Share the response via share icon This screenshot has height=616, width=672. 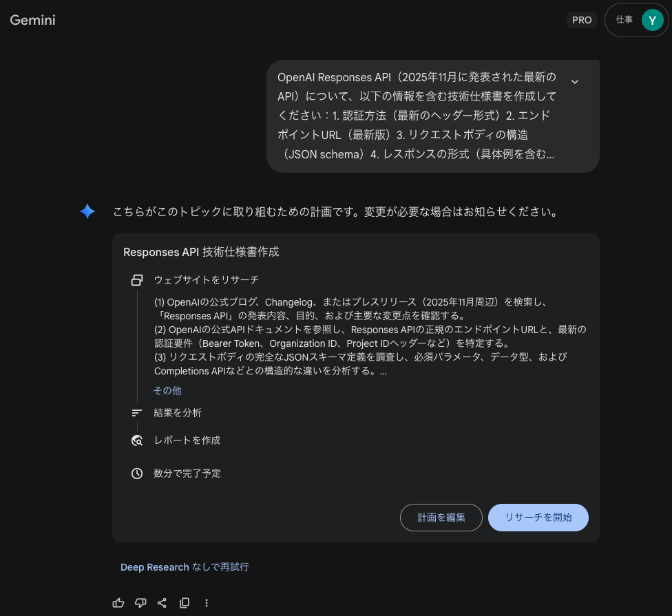[x=162, y=603]
